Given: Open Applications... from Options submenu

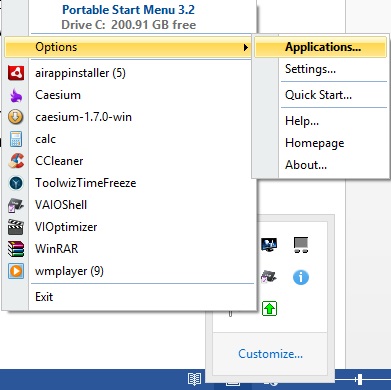Looking at the screenshot, I should pos(323,47).
